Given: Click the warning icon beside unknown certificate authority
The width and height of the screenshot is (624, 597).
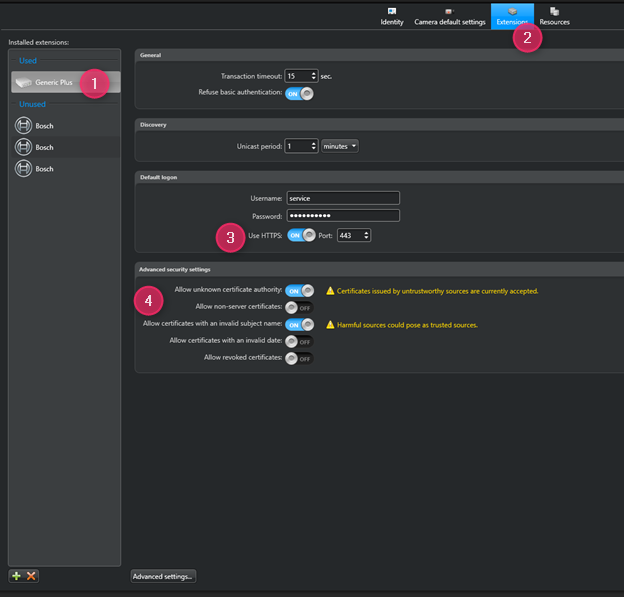Looking at the screenshot, I should 330,291.
